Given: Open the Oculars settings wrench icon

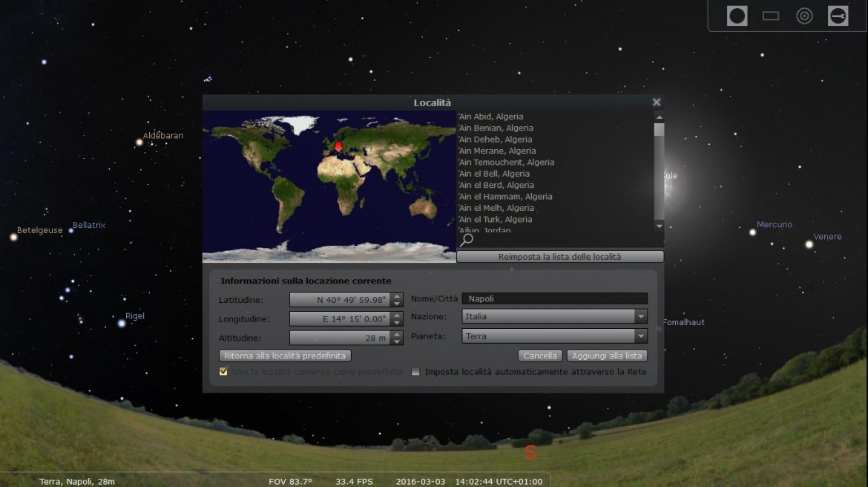Looking at the screenshot, I should 838,15.
